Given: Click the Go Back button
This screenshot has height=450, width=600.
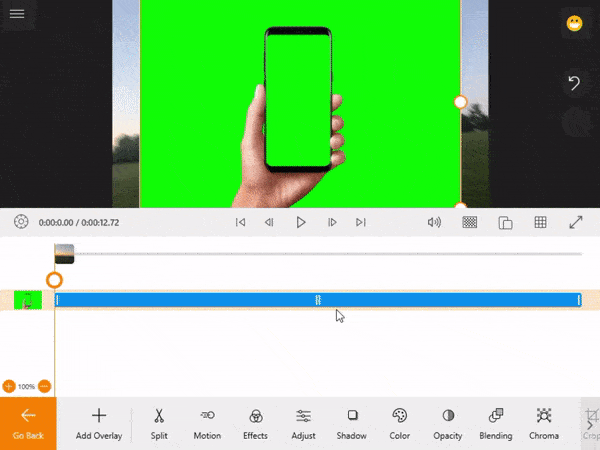Looking at the screenshot, I should (x=28, y=424).
